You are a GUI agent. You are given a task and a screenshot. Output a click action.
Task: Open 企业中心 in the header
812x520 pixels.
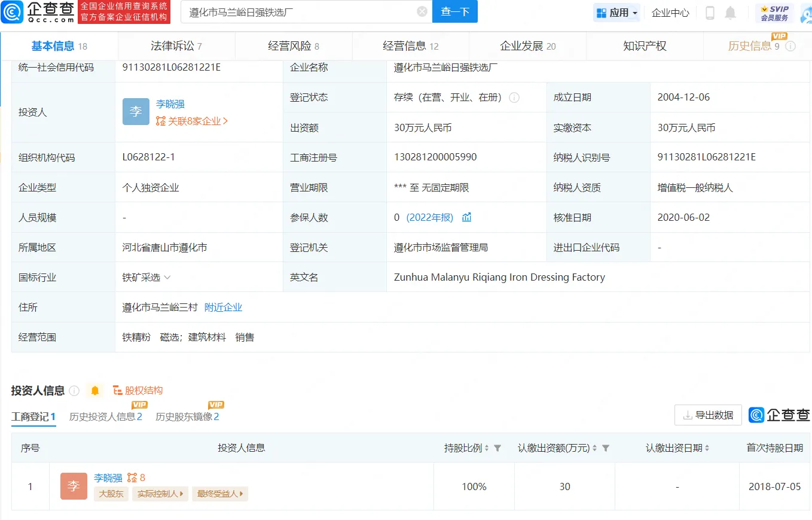pyautogui.click(x=670, y=13)
